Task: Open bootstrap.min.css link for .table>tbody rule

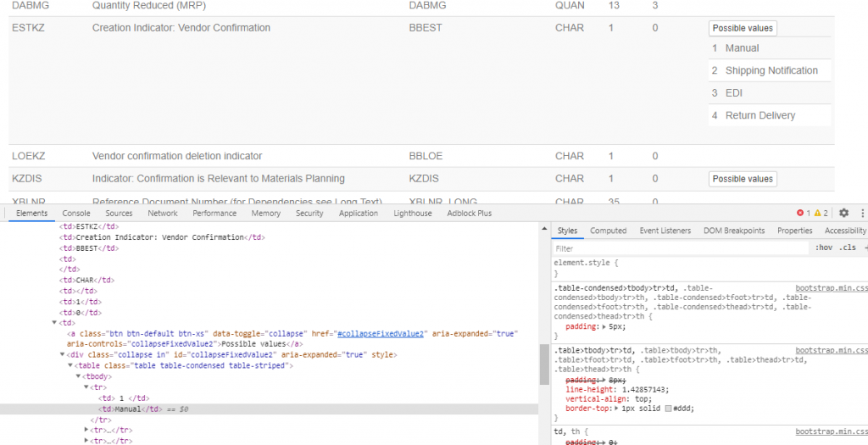Action: point(832,350)
